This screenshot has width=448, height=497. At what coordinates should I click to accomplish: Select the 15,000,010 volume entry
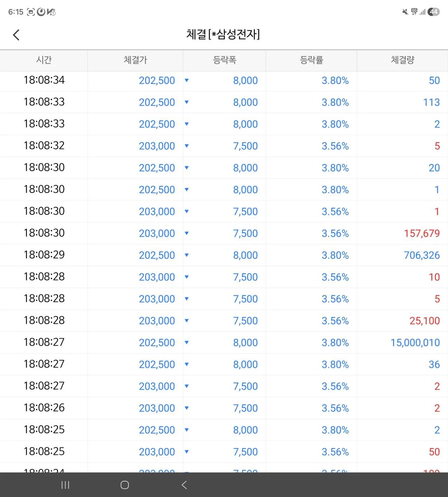tap(415, 343)
